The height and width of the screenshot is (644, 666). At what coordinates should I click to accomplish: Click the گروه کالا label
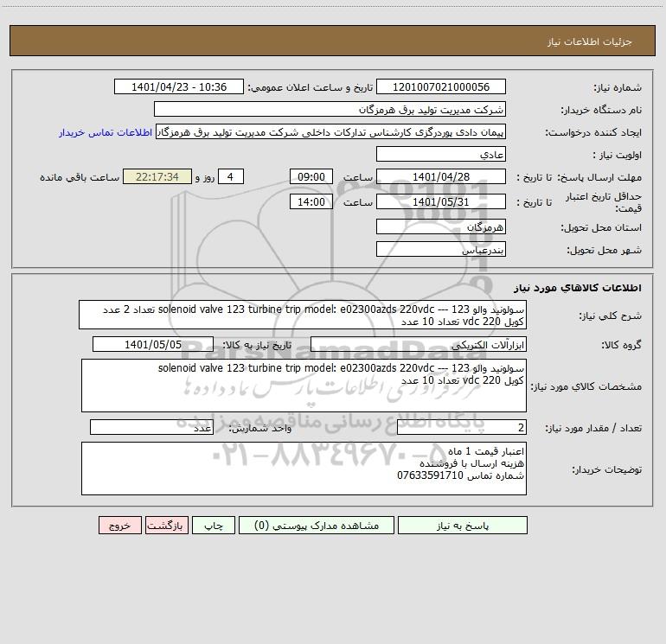pos(622,345)
